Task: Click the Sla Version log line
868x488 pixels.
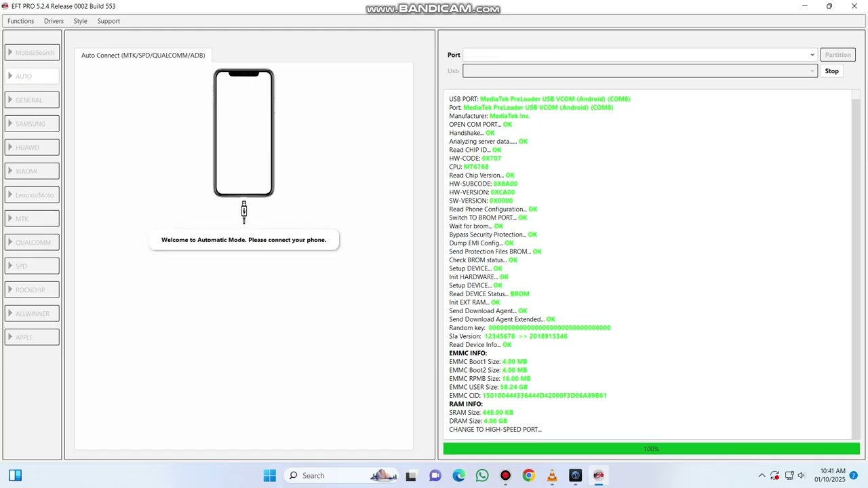Action: [508, 336]
